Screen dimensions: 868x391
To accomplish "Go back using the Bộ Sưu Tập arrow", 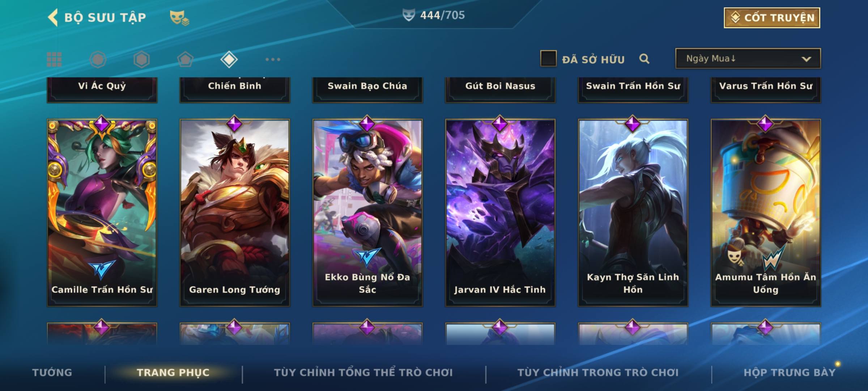I will coord(53,17).
